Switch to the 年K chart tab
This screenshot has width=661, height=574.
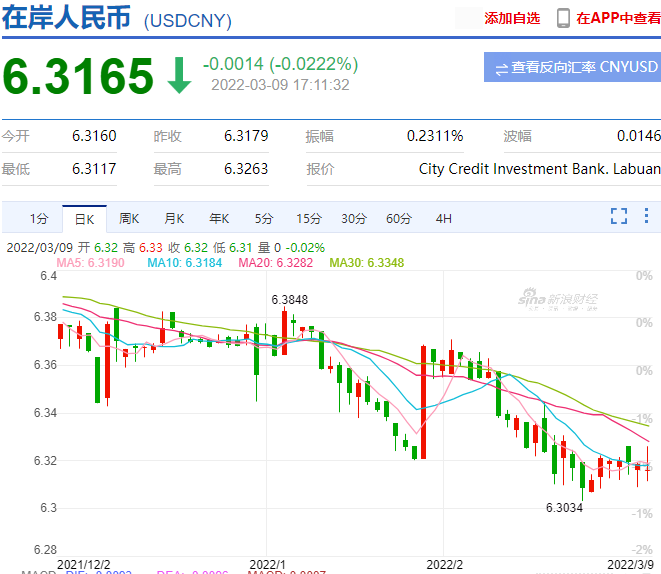219,219
